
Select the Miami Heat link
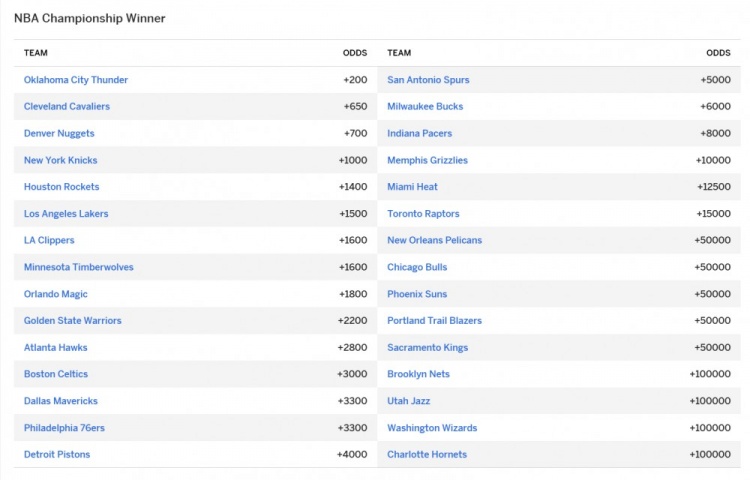click(x=412, y=187)
